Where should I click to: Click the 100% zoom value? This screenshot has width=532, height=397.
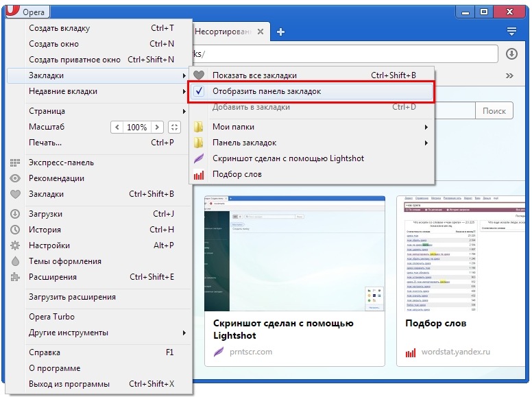click(x=136, y=128)
